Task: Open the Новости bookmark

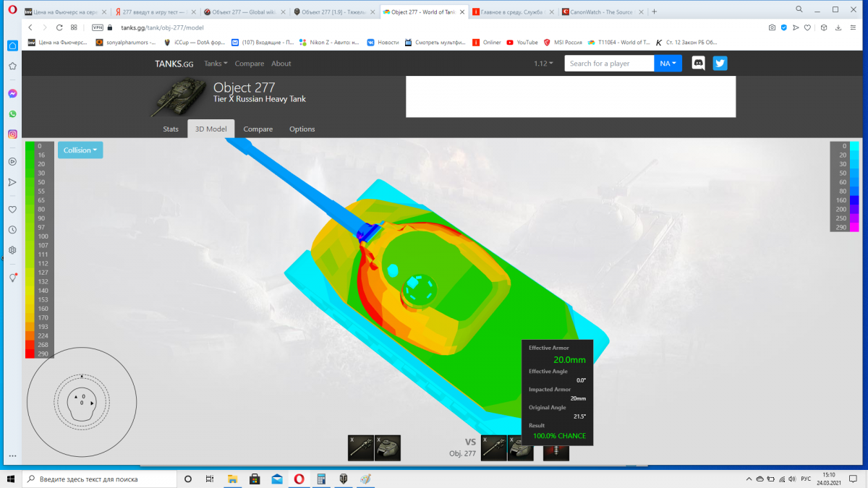Action: point(383,43)
